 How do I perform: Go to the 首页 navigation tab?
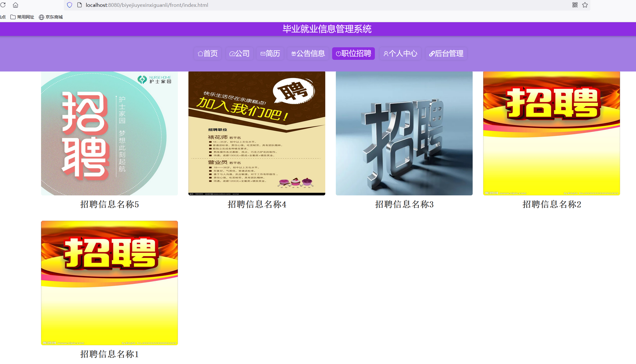click(208, 54)
